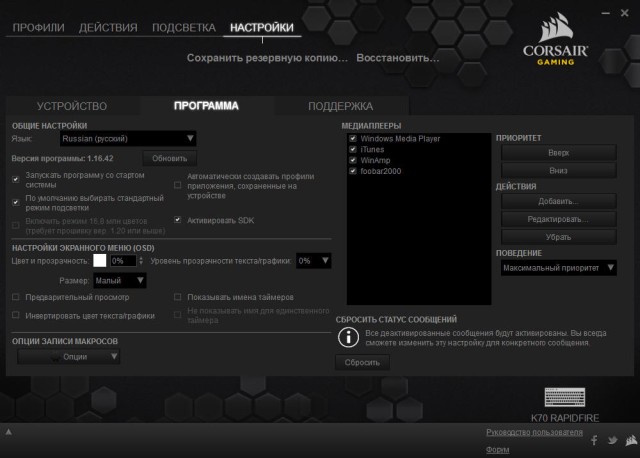
Task: Uncheck iTunes in media players list
Action: (353, 149)
